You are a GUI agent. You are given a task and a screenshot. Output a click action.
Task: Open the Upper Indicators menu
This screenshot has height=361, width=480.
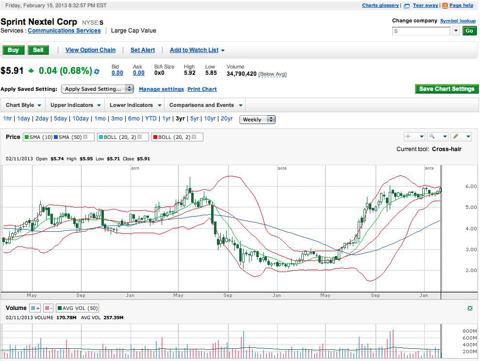click(75, 105)
